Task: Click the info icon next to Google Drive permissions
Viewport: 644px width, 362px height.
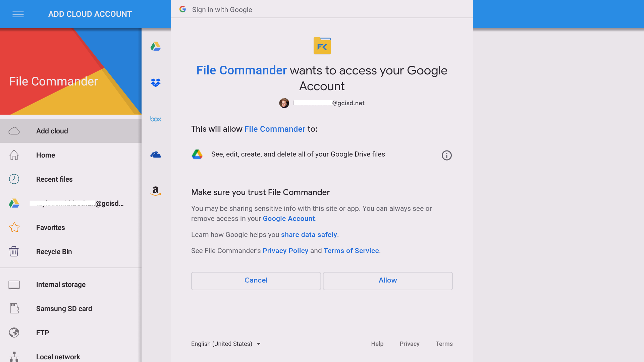Action: pos(446,155)
